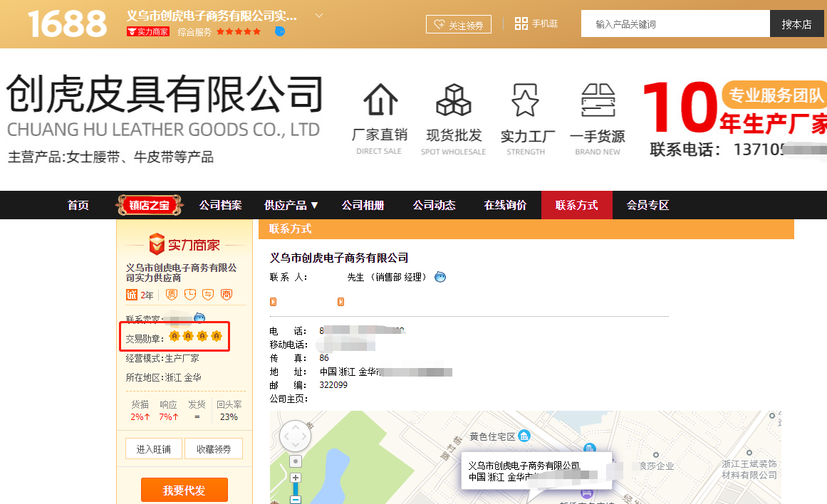Click the map pan direction control

[296, 436]
